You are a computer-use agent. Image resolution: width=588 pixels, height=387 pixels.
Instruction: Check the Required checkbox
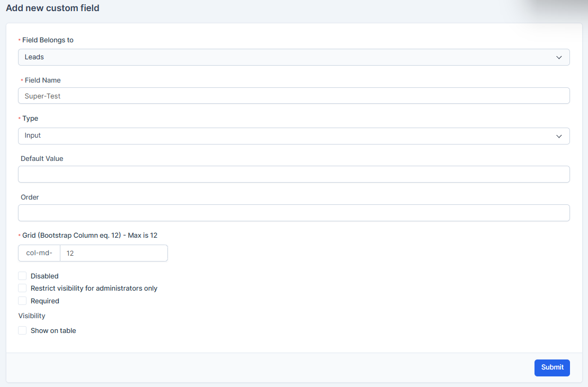tap(22, 301)
